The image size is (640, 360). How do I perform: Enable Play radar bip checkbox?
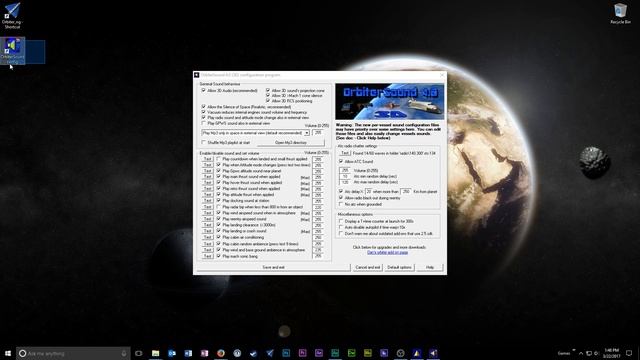point(218,207)
